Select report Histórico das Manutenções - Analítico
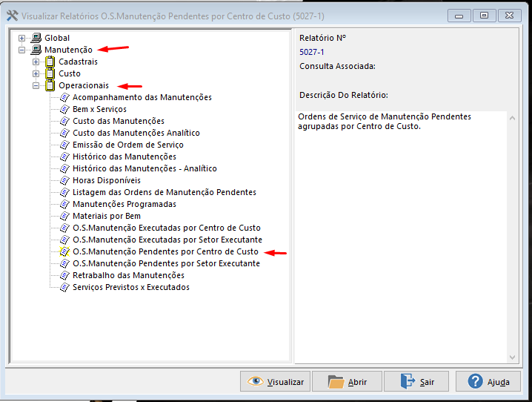The image size is (532, 402). click(x=144, y=169)
